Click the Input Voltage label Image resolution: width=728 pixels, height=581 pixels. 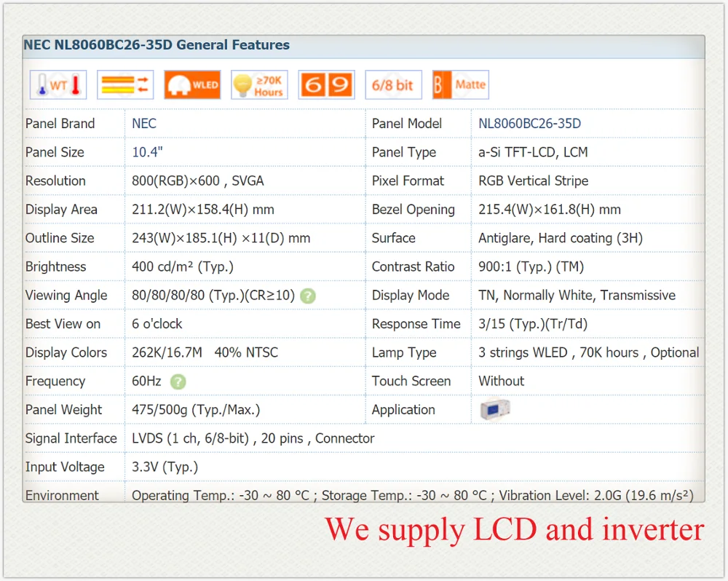(65, 467)
